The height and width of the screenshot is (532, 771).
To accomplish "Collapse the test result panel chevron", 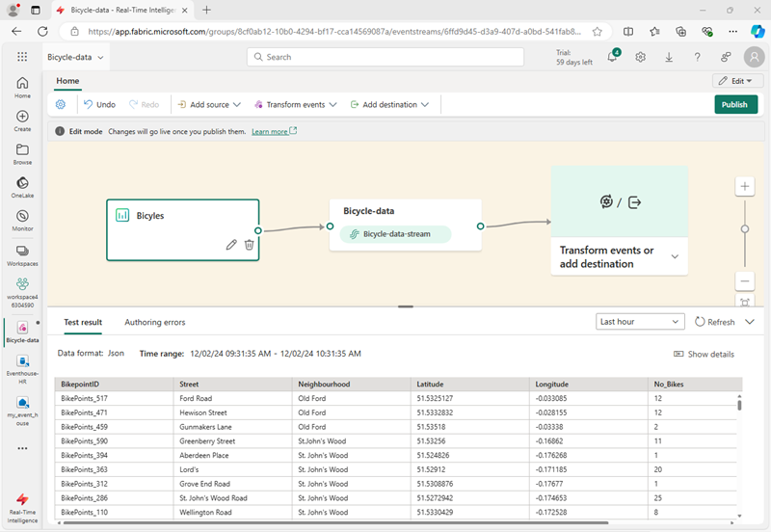I will 750,322.
